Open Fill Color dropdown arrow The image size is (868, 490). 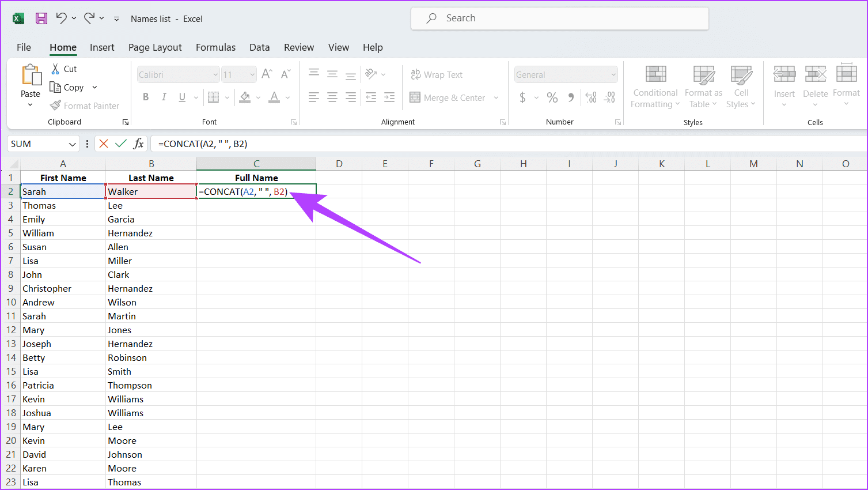tap(258, 98)
